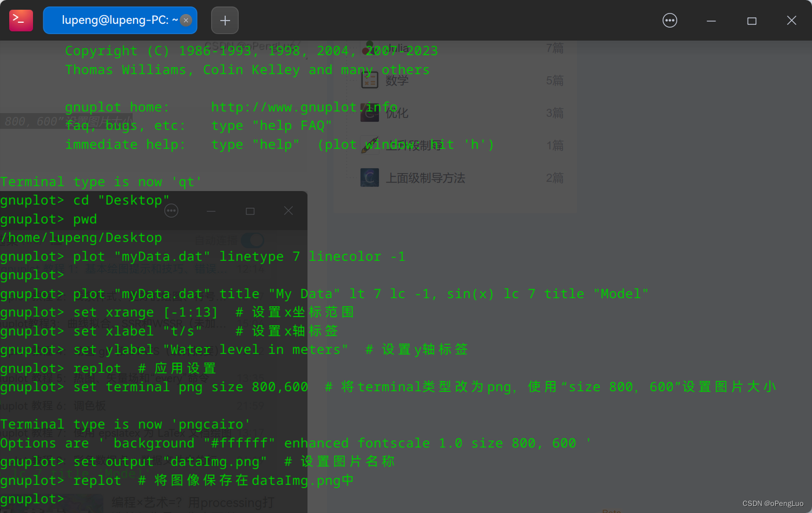This screenshot has width=812, height=513.
Task: Click the Terminal type is now 'pngcairo' line
Action: (126, 424)
